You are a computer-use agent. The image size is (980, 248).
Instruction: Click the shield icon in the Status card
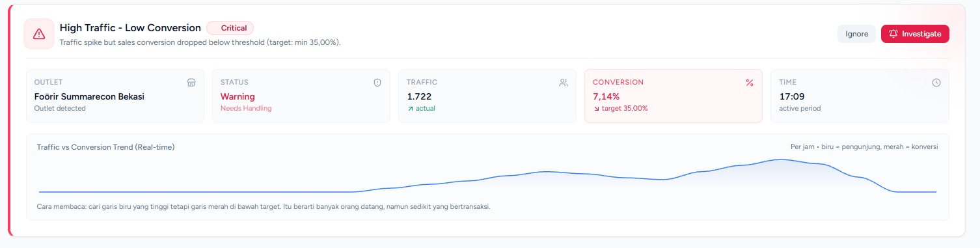point(377,83)
